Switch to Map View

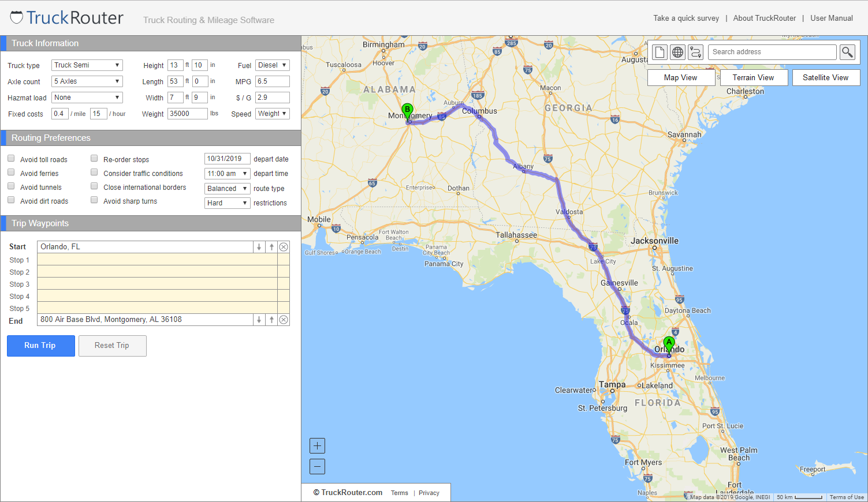(681, 78)
